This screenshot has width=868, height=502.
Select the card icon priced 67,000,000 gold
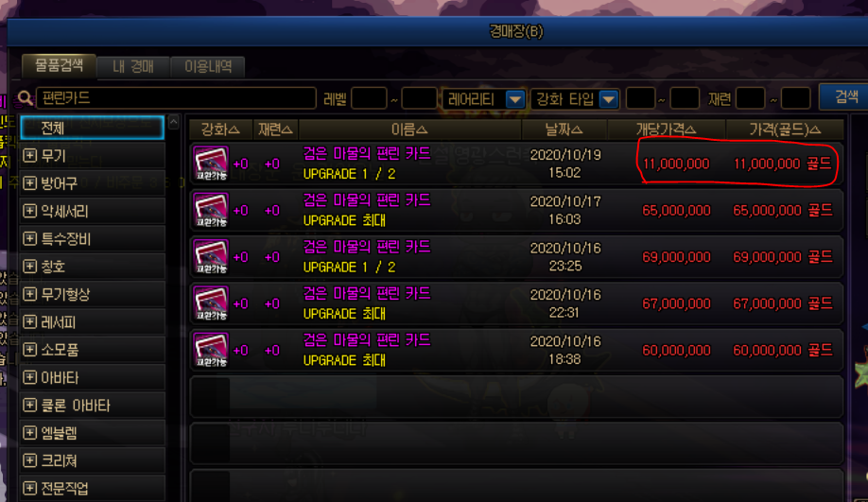(211, 303)
